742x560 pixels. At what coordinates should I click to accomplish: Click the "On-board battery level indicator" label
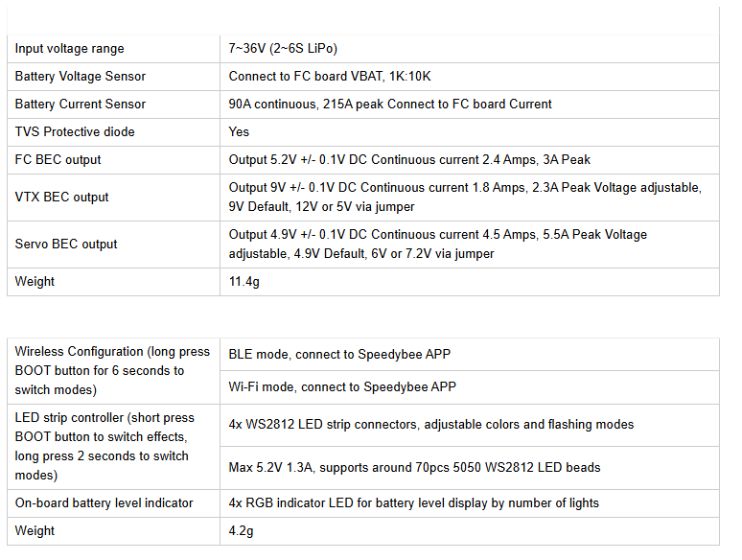click(x=104, y=503)
